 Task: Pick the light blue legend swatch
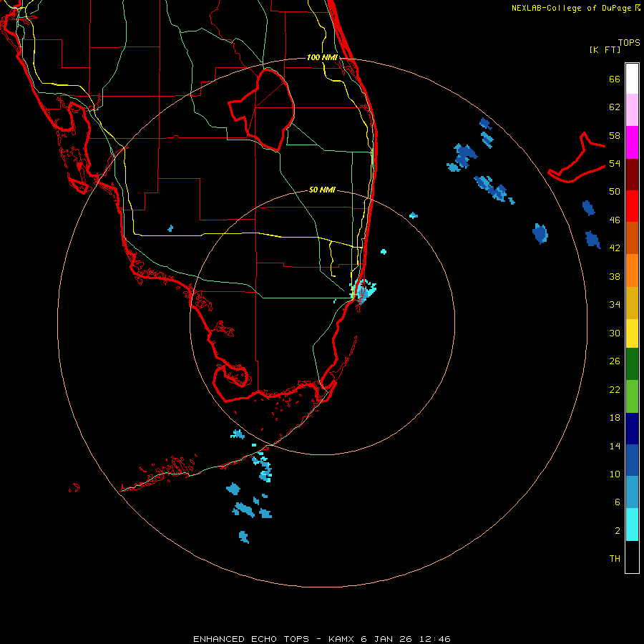click(632, 492)
